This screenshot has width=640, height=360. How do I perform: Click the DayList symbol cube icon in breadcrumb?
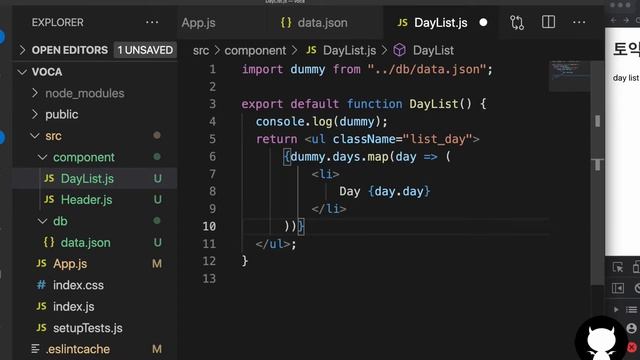pos(400,50)
